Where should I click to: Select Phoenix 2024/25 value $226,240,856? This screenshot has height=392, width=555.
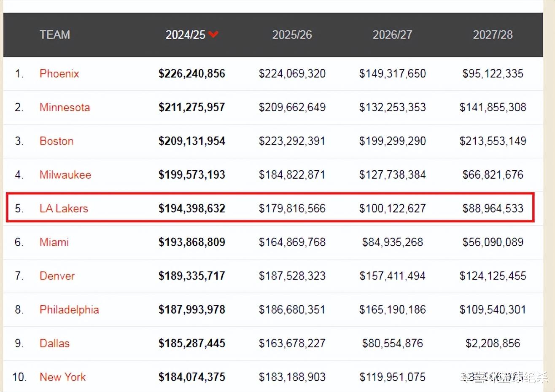coord(192,73)
